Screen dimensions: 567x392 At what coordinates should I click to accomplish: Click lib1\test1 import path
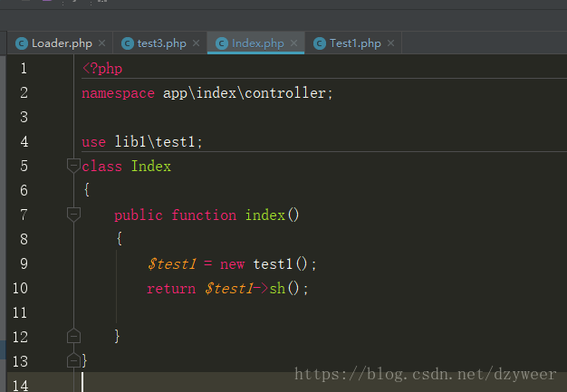click(x=155, y=141)
